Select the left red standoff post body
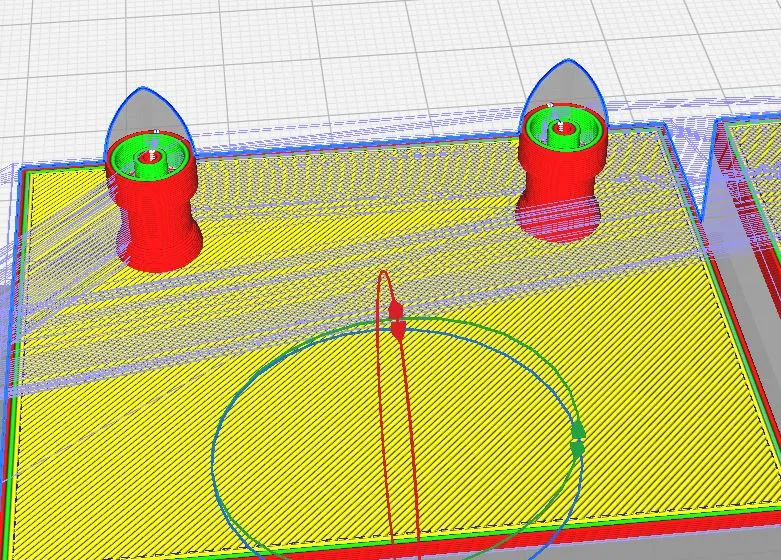 pyautogui.click(x=158, y=225)
